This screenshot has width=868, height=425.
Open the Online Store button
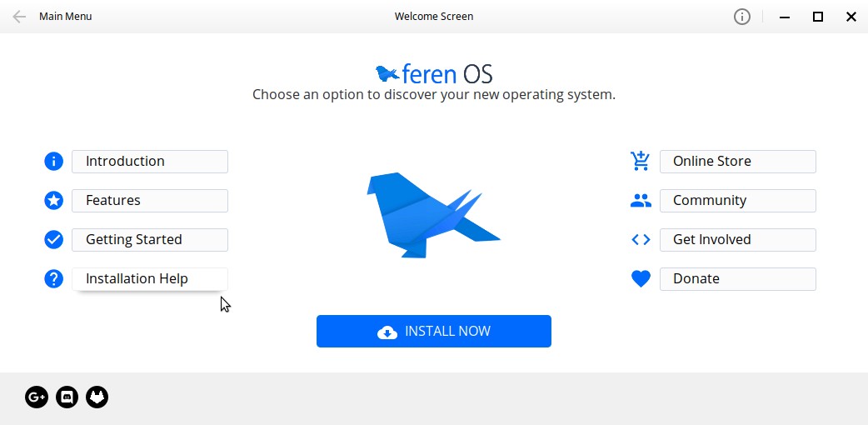pos(737,161)
